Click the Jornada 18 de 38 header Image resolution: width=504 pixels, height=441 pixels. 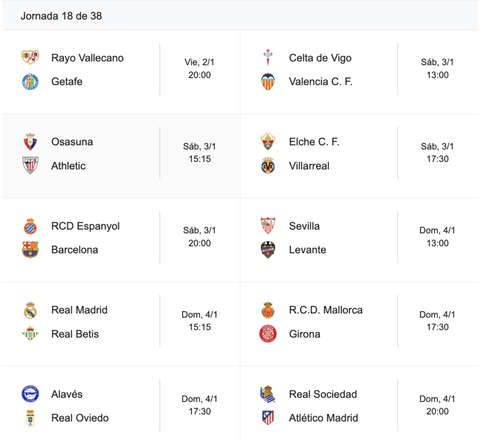(x=61, y=16)
